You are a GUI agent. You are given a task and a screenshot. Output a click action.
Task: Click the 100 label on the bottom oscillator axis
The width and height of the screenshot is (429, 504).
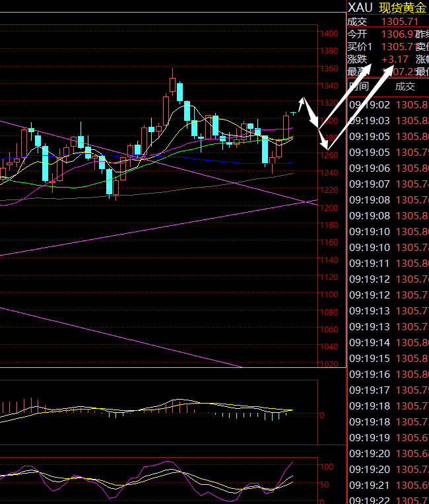click(x=326, y=467)
